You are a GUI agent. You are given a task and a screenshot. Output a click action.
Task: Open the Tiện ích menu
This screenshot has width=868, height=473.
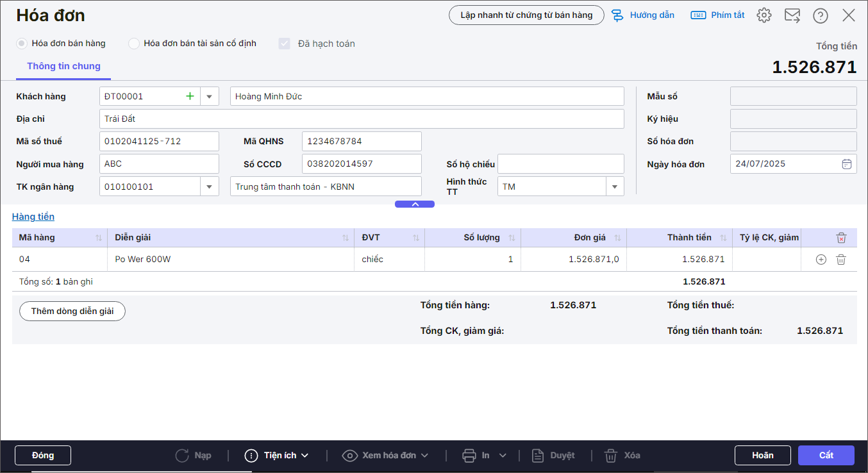277,455
